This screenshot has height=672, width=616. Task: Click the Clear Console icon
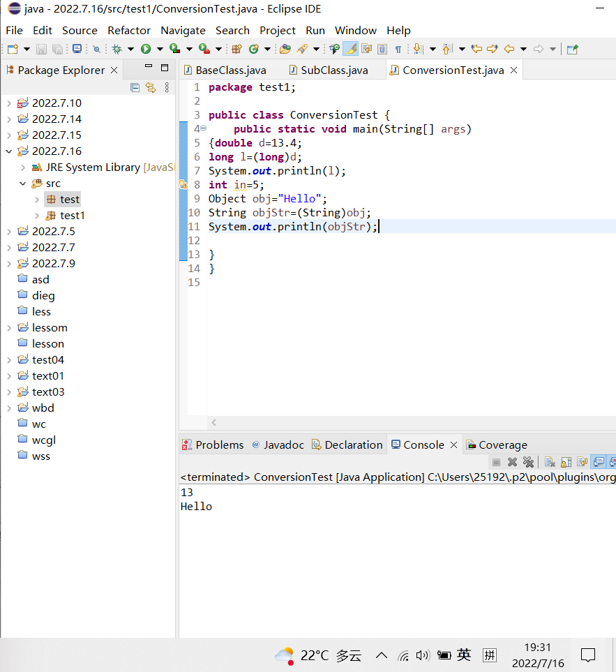(x=550, y=462)
